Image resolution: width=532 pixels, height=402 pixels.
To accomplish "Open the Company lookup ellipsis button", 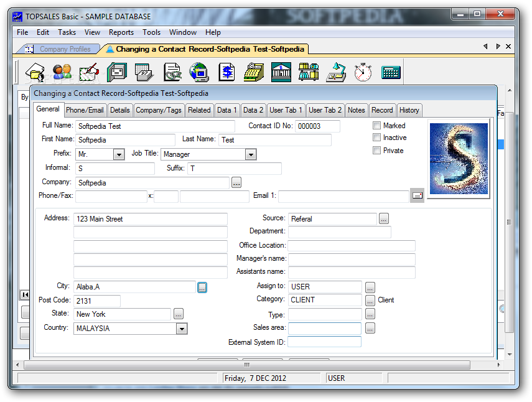I will [x=236, y=182].
